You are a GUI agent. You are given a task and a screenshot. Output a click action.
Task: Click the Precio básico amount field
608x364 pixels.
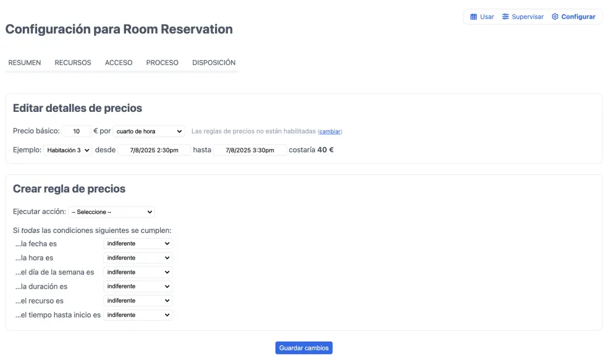77,132
